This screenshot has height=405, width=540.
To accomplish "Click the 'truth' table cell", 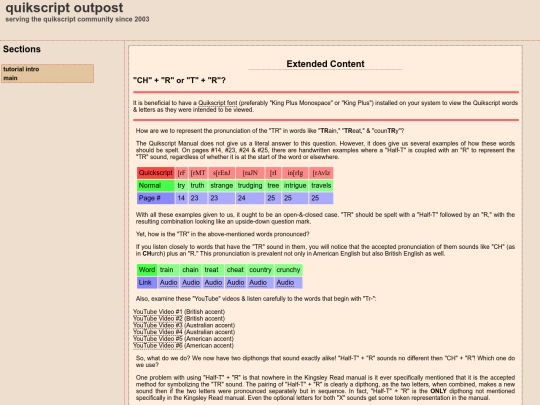I will pos(198,186).
